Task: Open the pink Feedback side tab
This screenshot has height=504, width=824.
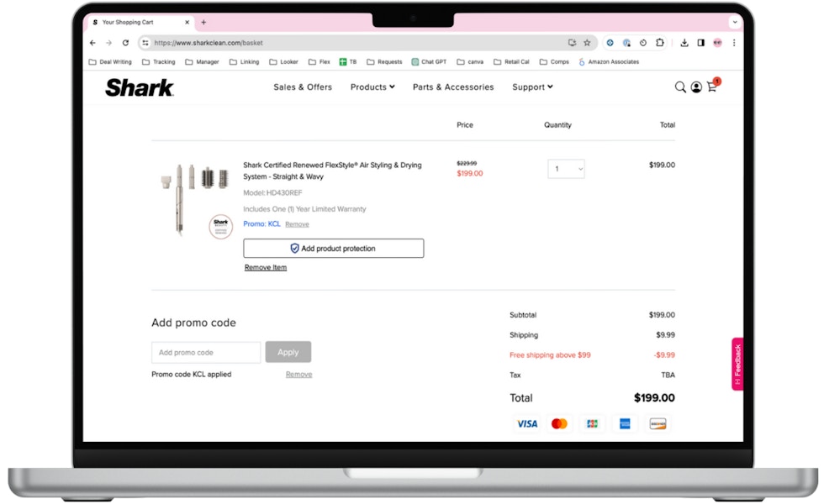Action: [x=737, y=364]
